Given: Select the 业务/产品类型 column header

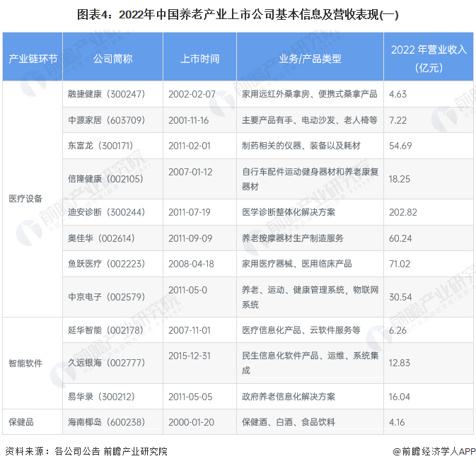Looking at the screenshot, I should tap(310, 57).
